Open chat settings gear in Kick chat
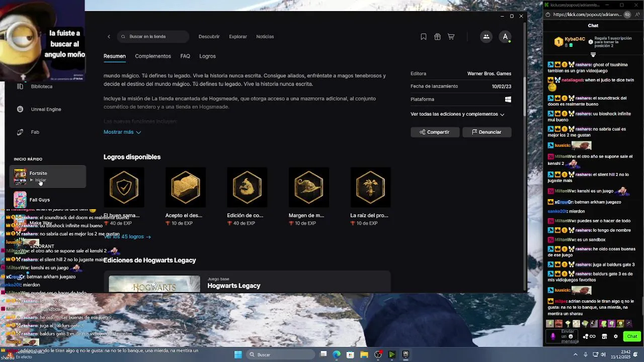 [615, 336]
